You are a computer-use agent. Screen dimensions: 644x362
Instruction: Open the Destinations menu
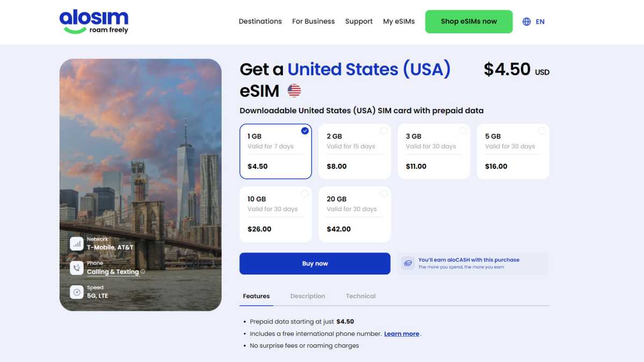point(260,21)
